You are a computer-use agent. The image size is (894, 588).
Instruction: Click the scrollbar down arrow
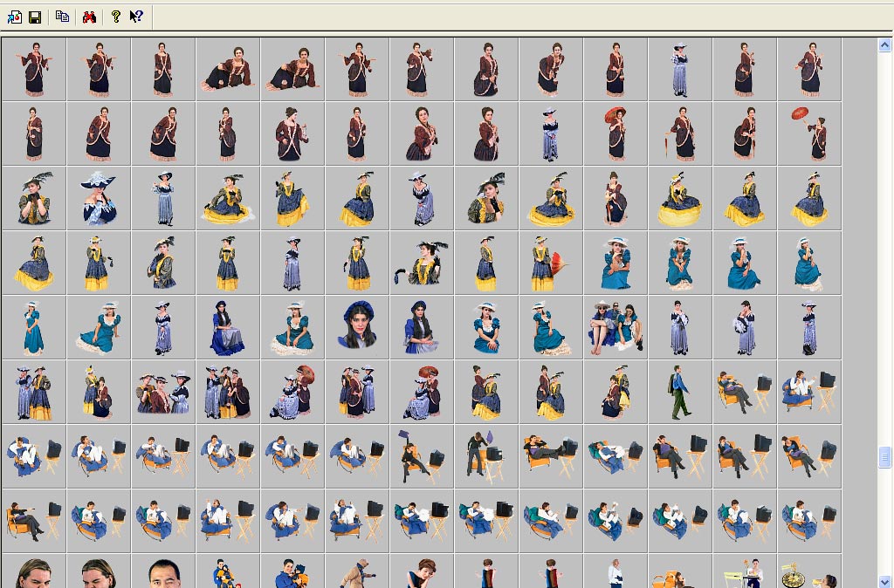[x=884, y=582]
